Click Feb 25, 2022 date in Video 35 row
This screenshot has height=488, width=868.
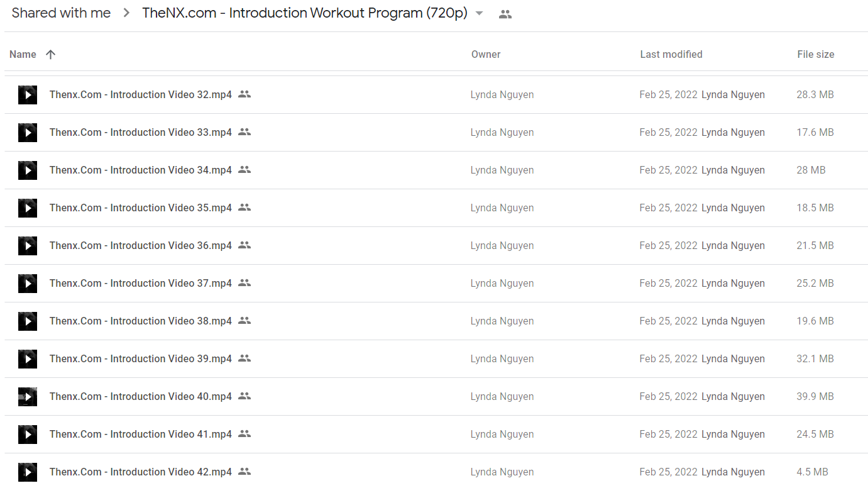pyautogui.click(x=668, y=208)
